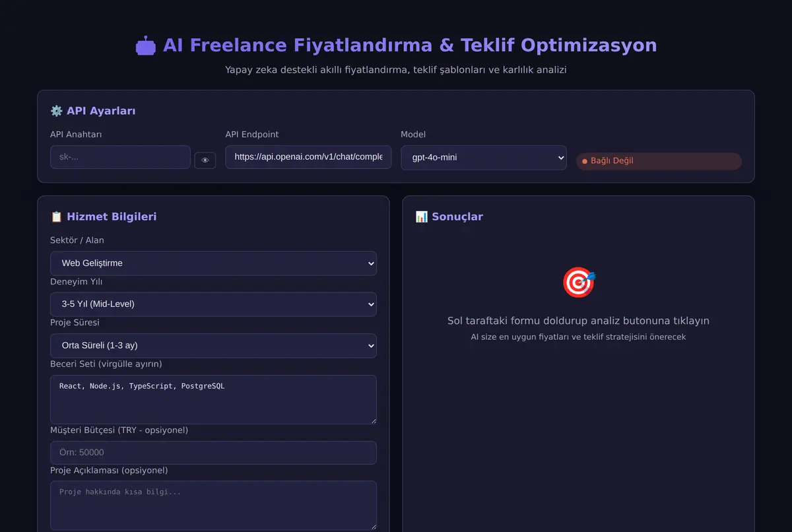The image size is (792, 532).
Task: Click the "Müşteri Bütçesi (TRY - opsiyonel)" label
Action: point(119,430)
